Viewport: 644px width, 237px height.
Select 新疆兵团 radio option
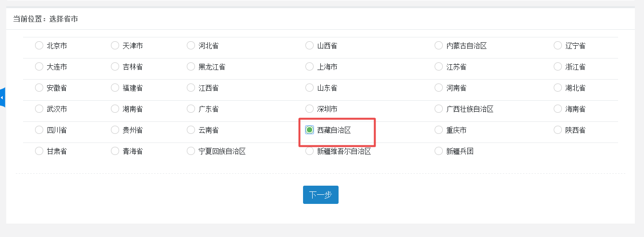(x=438, y=151)
